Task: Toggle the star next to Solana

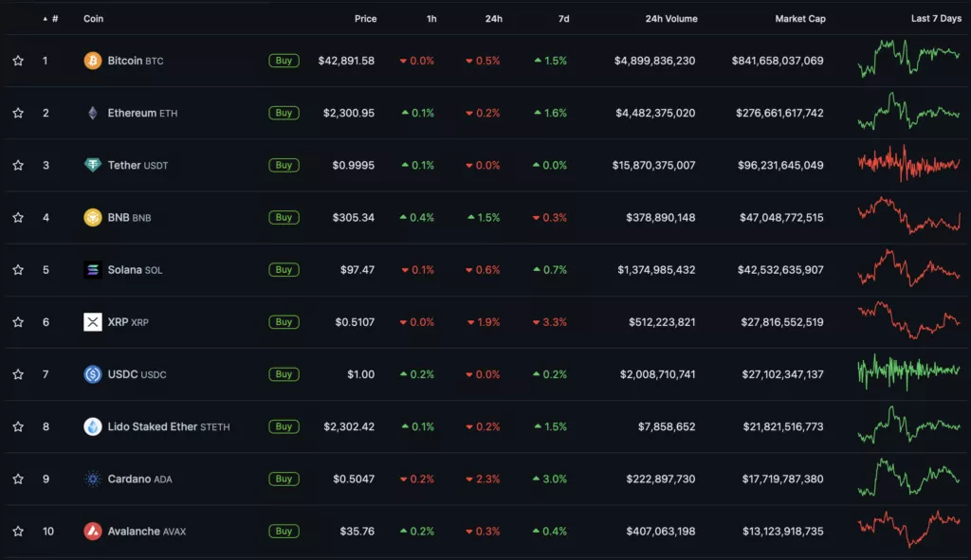Action: (18, 270)
